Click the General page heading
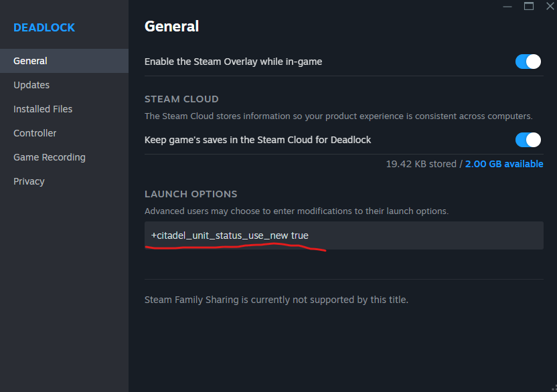 (171, 26)
